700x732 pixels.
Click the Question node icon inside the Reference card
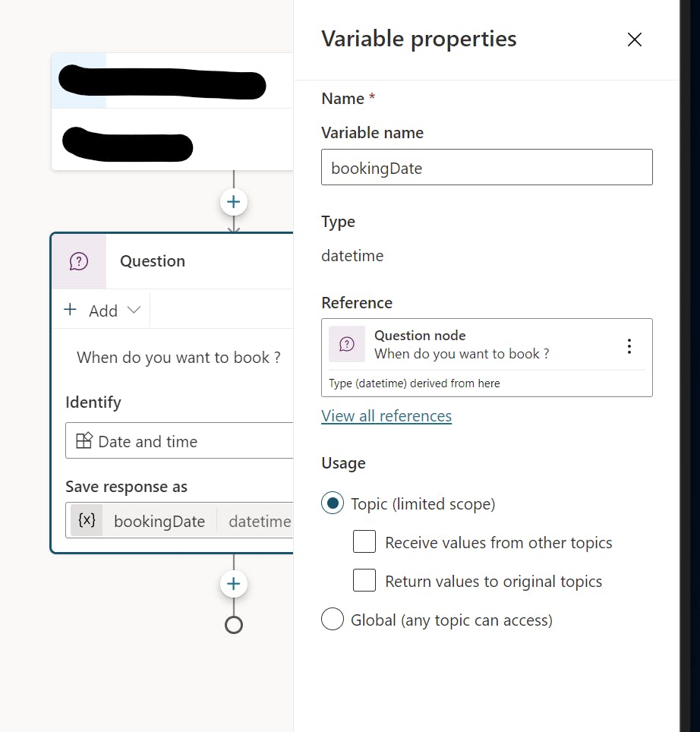[347, 343]
